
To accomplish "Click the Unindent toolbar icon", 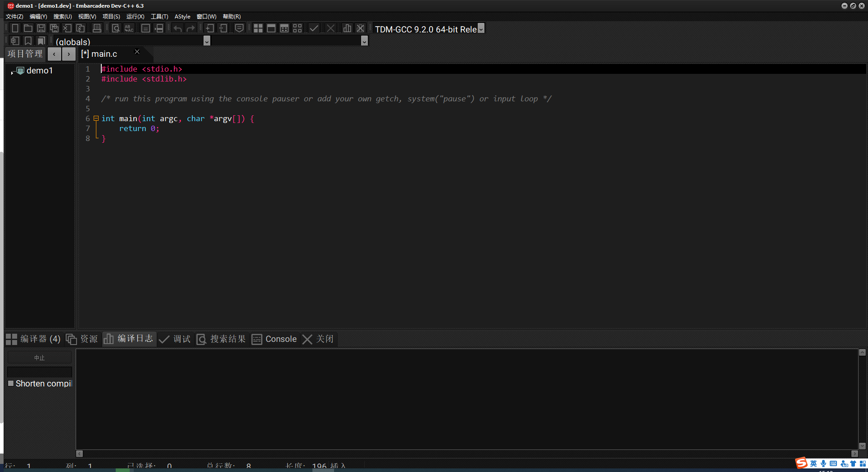I will click(x=223, y=28).
